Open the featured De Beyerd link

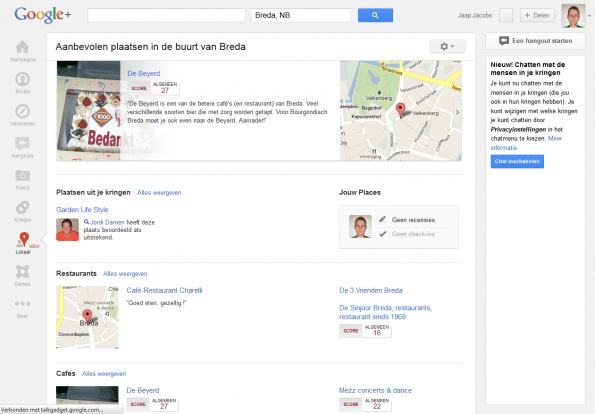[x=144, y=73]
